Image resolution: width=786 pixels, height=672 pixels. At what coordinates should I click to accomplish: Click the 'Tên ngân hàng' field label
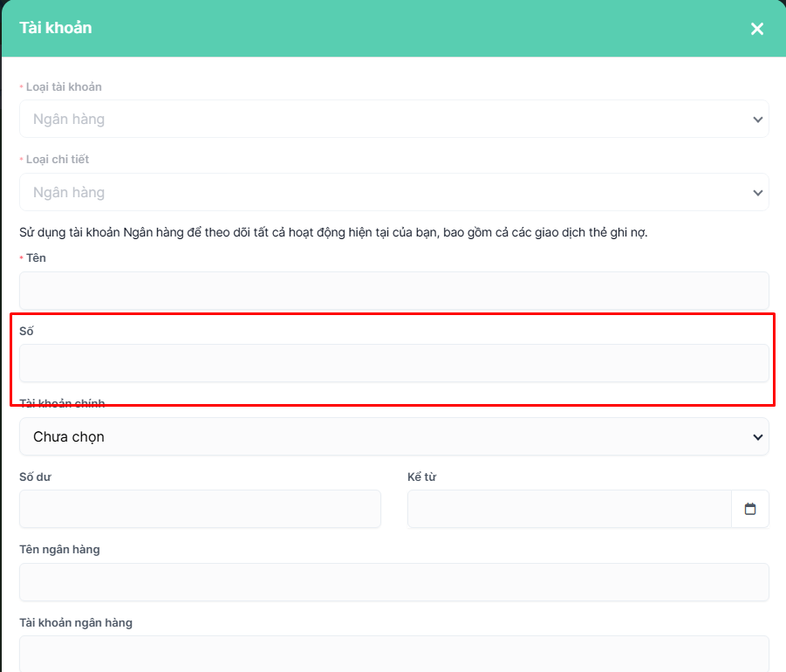pyautogui.click(x=59, y=549)
